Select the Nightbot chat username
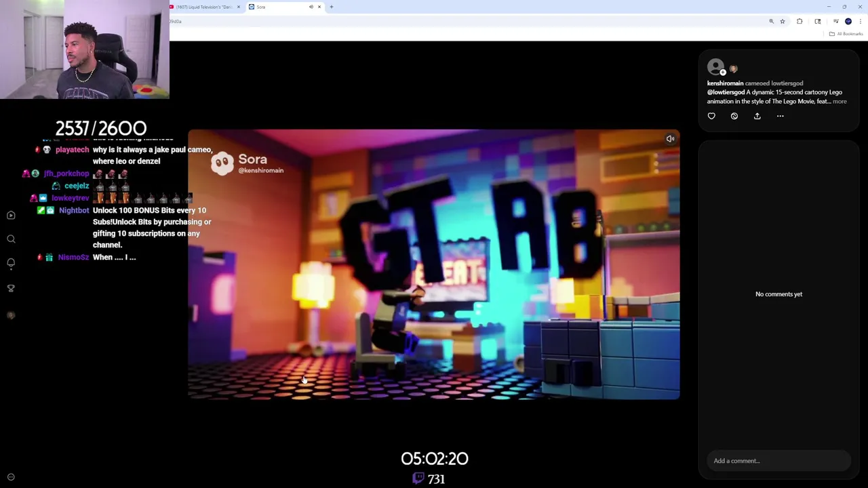This screenshot has height=488, width=868. [74, 210]
